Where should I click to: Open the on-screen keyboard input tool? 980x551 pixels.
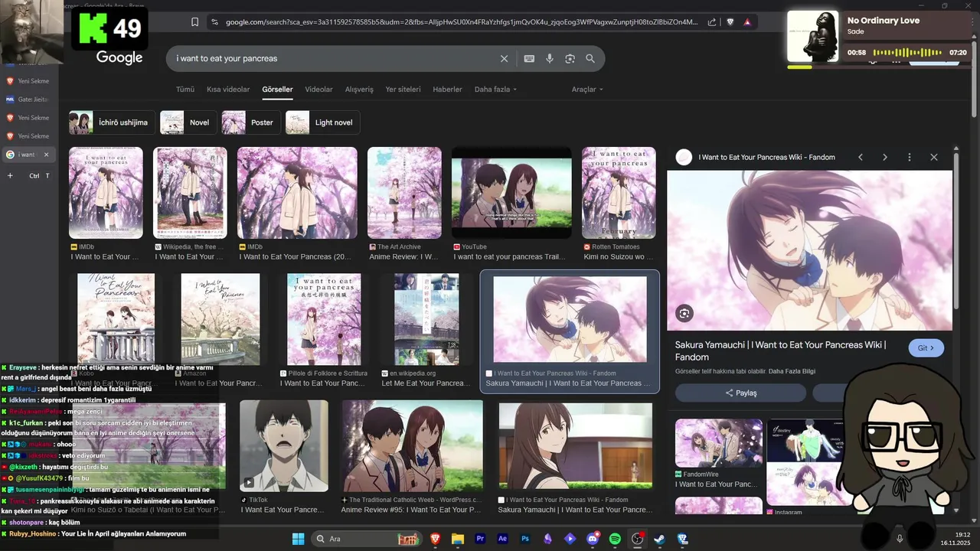point(529,58)
